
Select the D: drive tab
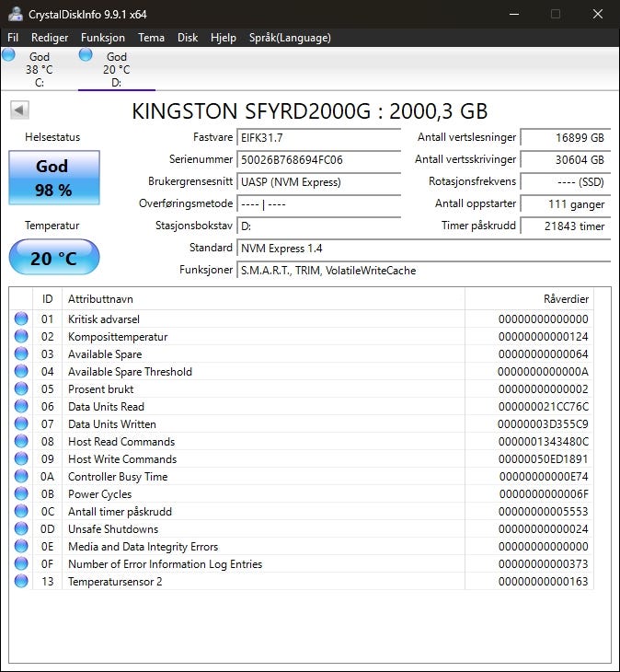tap(117, 69)
